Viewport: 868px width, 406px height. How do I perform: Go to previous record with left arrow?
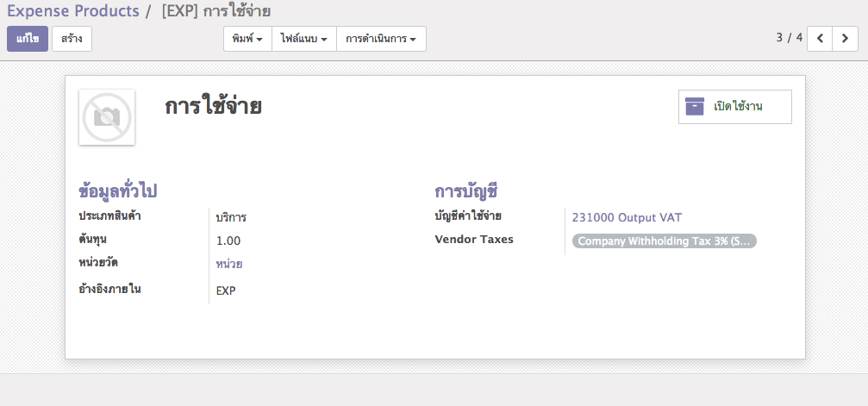820,39
